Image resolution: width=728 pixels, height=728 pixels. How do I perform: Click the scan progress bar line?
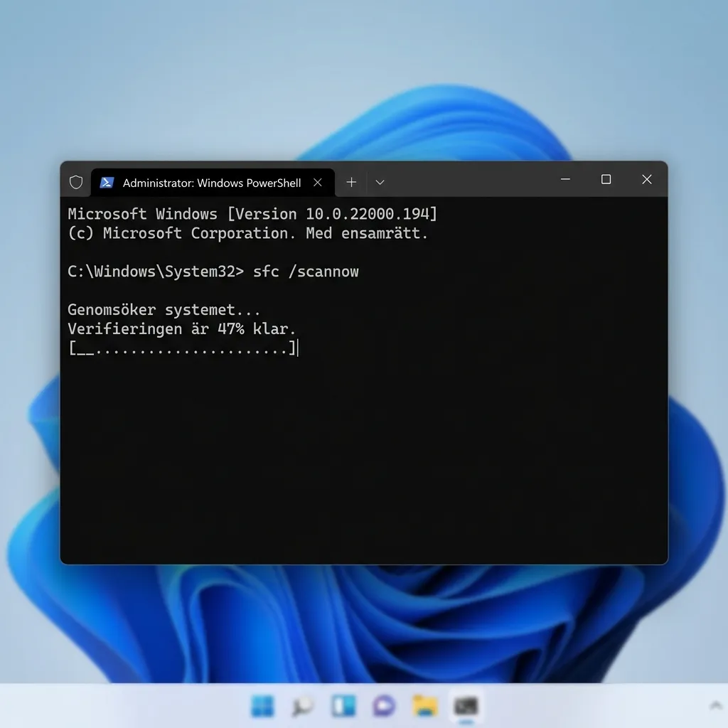[x=182, y=348]
